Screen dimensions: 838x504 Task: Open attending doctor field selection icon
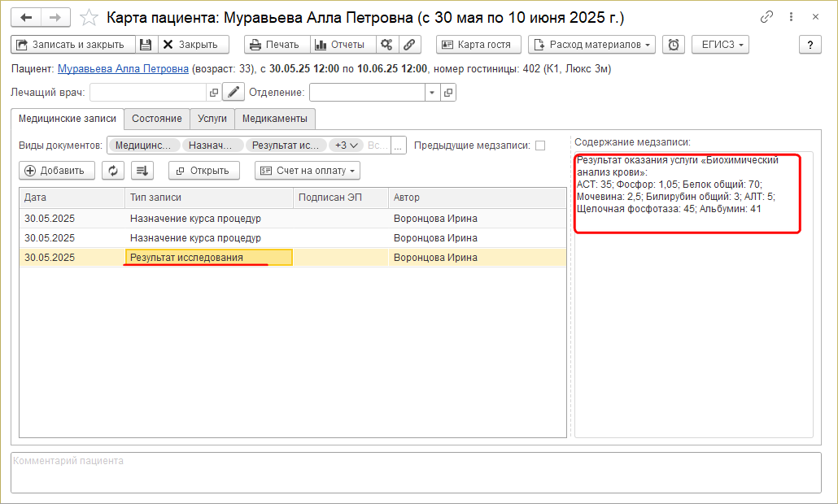point(214,93)
